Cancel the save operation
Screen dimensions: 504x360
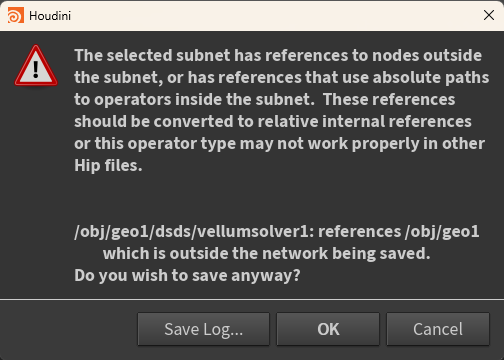438,329
